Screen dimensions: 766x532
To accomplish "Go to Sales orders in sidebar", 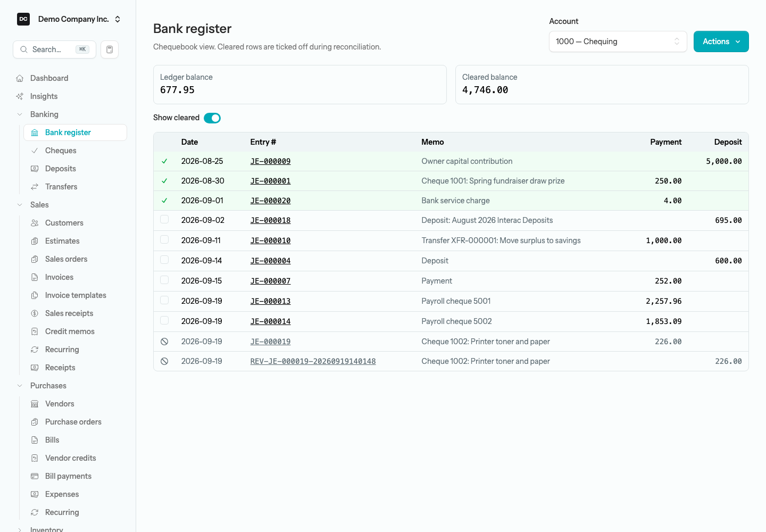I will point(75,259).
